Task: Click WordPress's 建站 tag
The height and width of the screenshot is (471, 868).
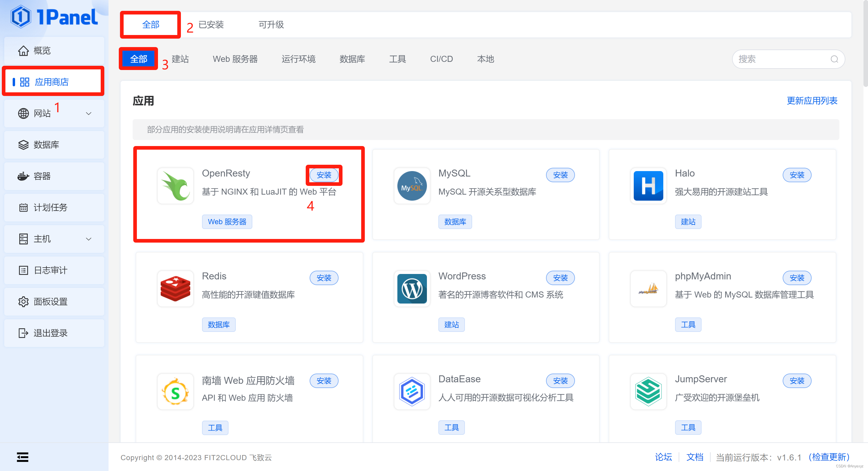Action: [452, 324]
